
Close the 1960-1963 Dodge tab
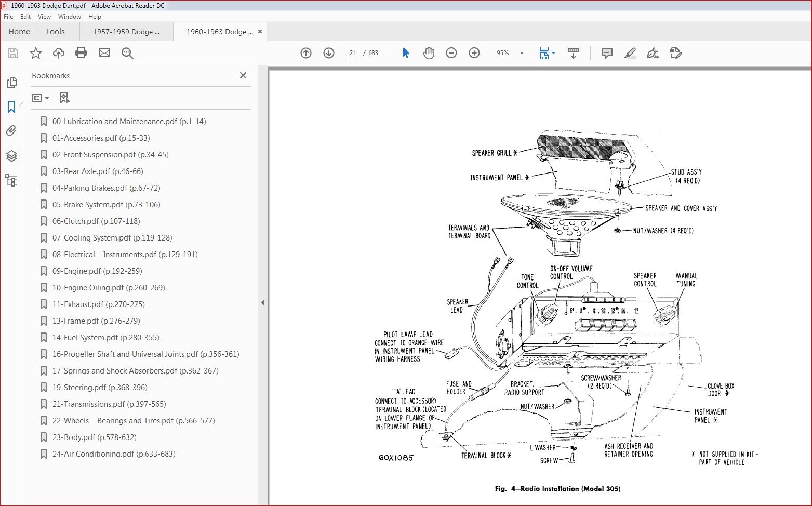tap(260, 32)
